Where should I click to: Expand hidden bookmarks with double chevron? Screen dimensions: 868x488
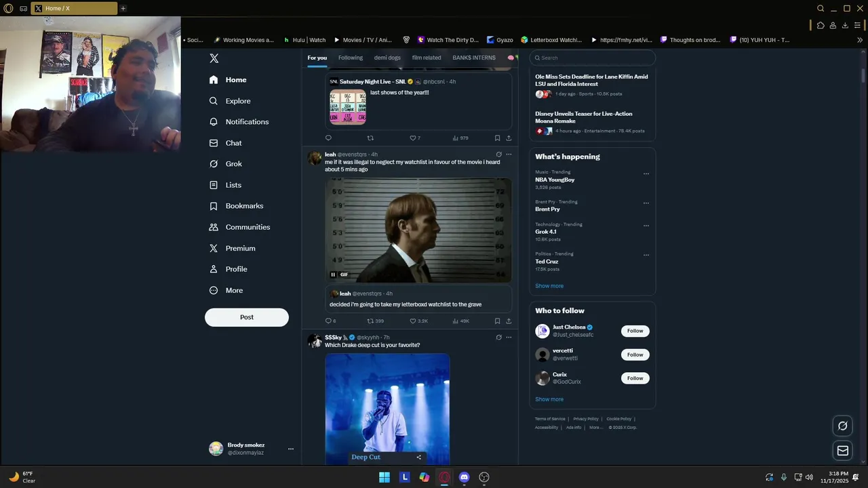tap(860, 40)
